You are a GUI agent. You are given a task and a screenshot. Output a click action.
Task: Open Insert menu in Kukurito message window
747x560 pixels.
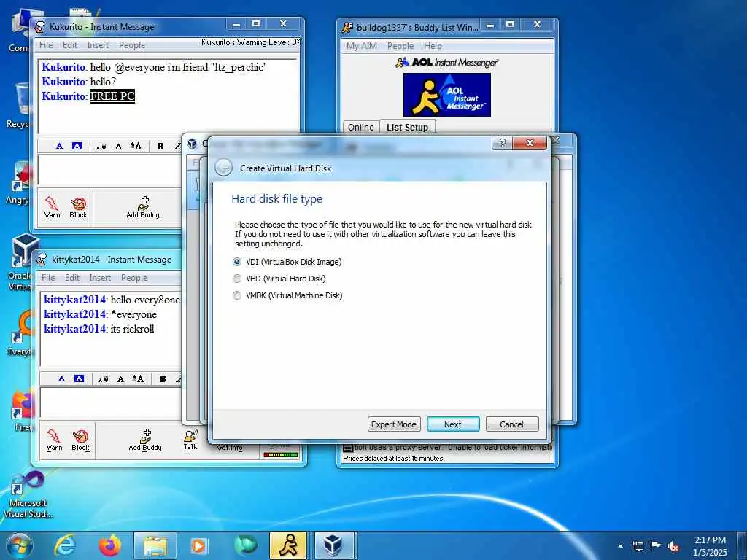tap(98, 45)
